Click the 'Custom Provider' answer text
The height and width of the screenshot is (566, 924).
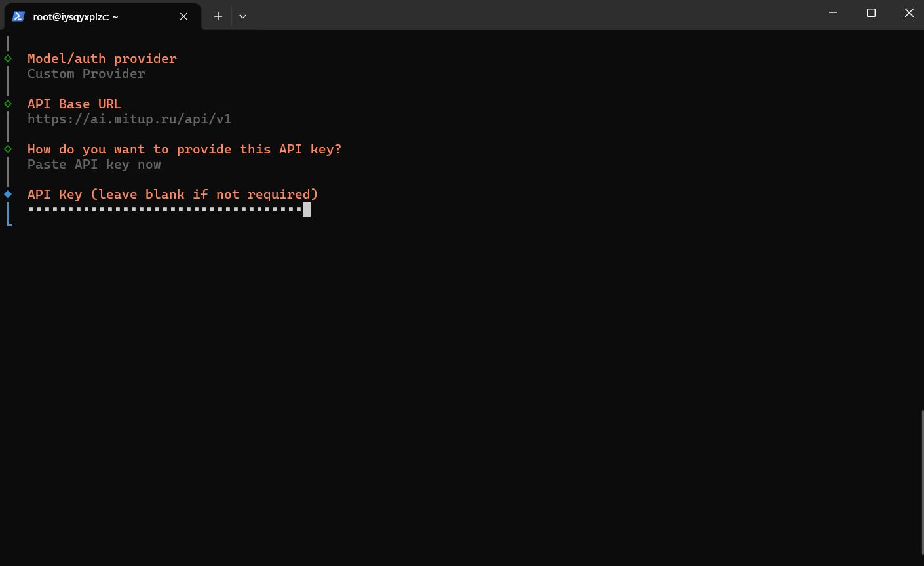pyautogui.click(x=87, y=73)
